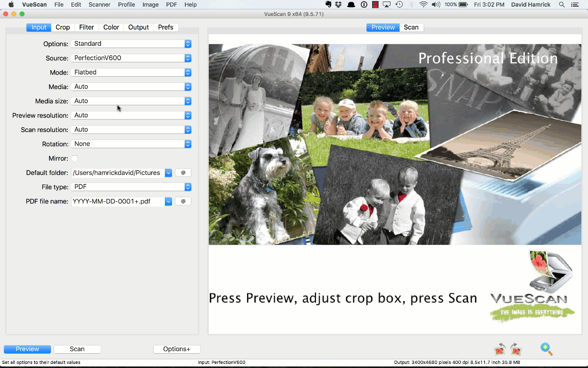Click the Time Machine menu bar icon
Viewport: 588px width, 368px height.
(399, 5)
